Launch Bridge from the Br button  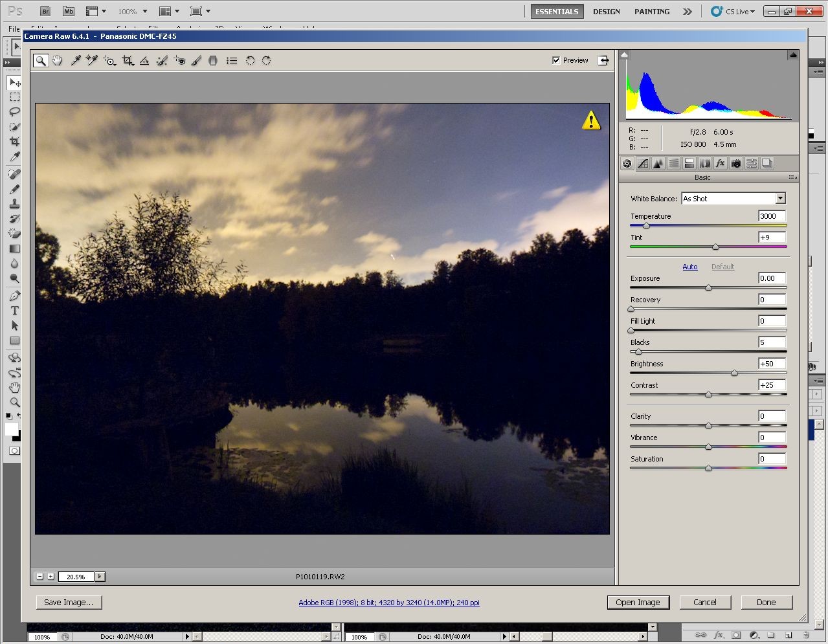pos(45,11)
